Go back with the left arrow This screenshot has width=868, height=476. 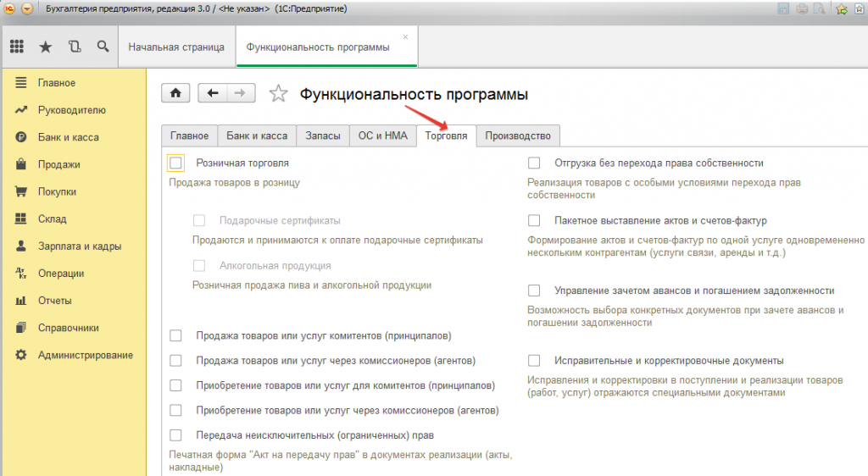pyautogui.click(x=213, y=94)
